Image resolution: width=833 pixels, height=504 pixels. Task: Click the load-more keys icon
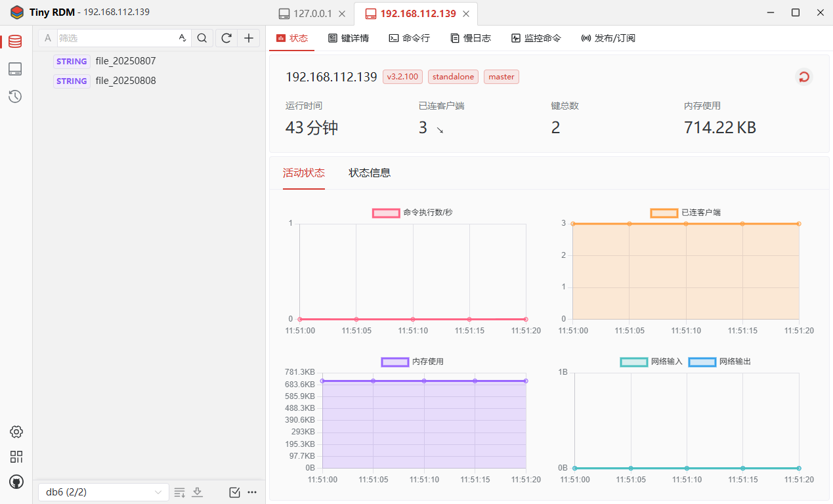[180, 492]
